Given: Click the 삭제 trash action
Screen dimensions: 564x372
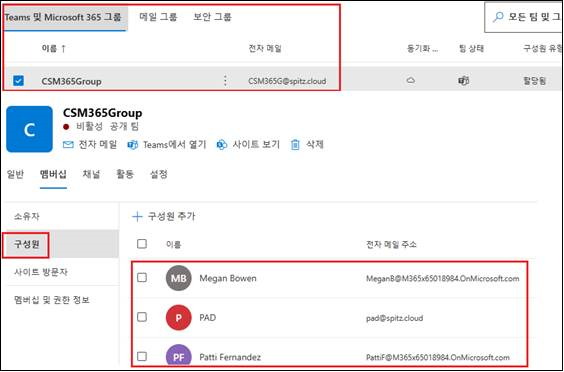Looking at the screenshot, I should [307, 145].
